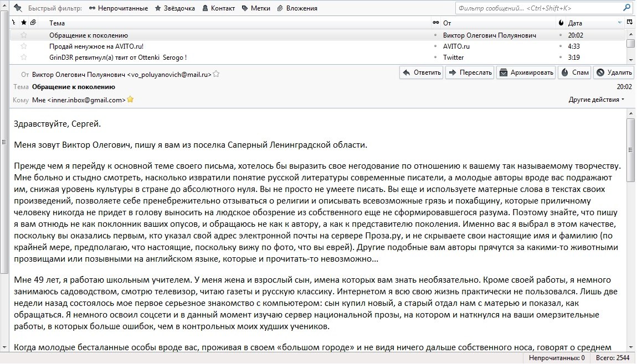Mark message as Спам

point(574,72)
